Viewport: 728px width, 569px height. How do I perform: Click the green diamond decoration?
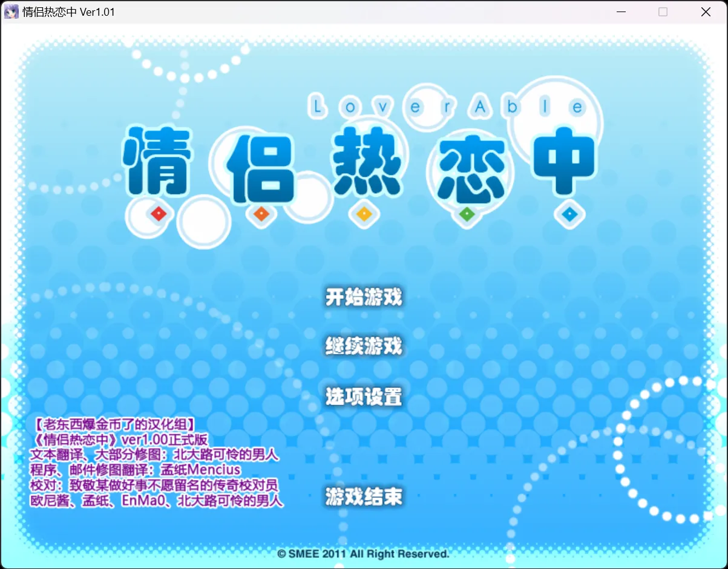467,213
